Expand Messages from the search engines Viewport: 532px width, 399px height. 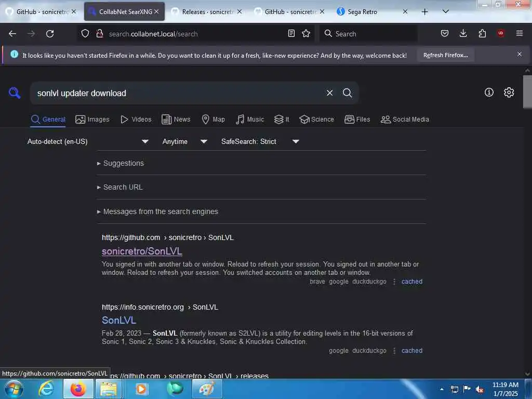pos(157,212)
